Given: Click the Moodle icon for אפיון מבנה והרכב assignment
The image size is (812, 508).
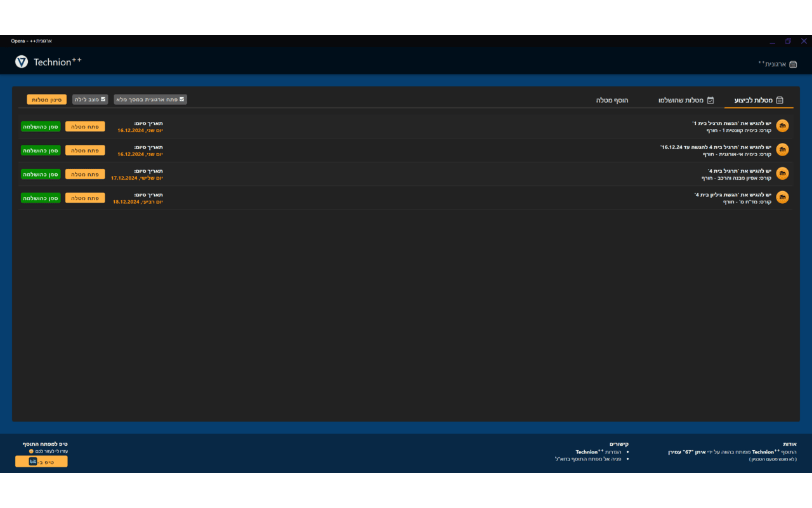Looking at the screenshot, I should click(x=783, y=173).
